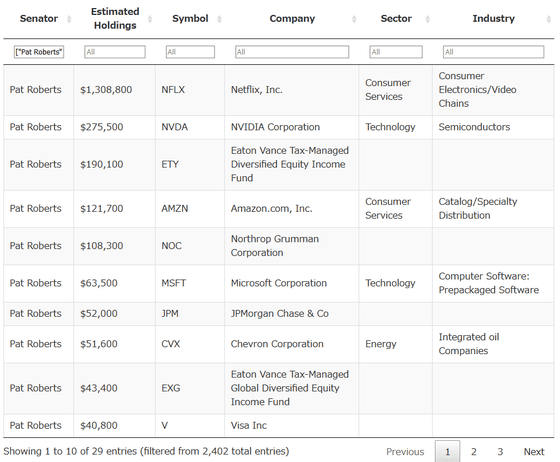The height and width of the screenshot is (462, 560).
Task: Focus the Company filter input
Action: tap(292, 52)
